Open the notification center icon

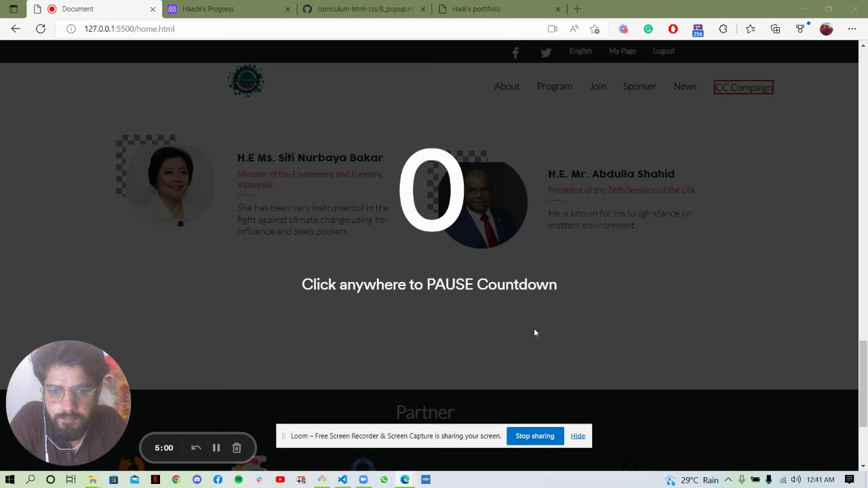point(849,479)
